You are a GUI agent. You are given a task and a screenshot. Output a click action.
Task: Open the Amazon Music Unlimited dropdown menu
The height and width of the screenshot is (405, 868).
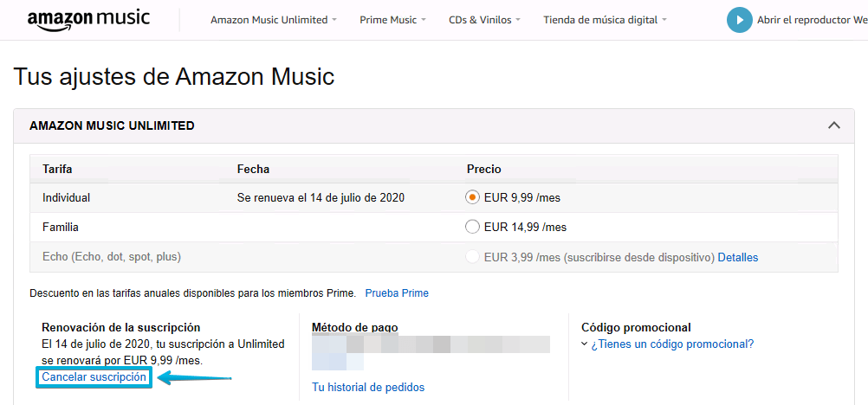point(273,20)
